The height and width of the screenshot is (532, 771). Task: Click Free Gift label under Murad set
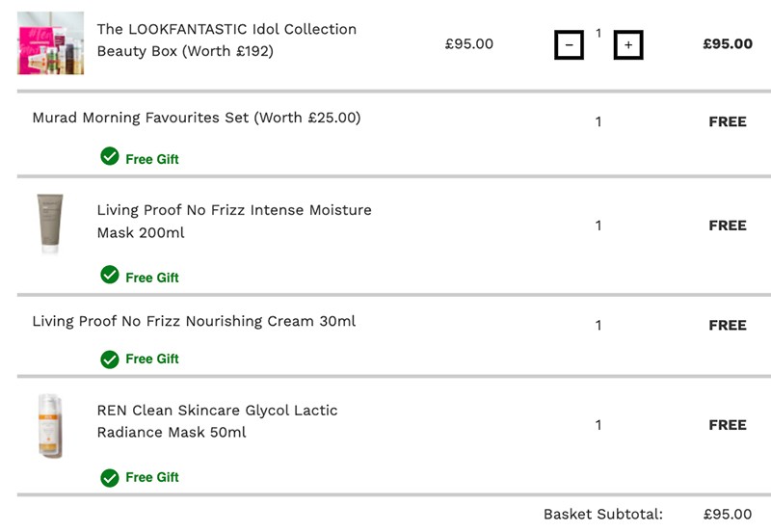[152, 159]
